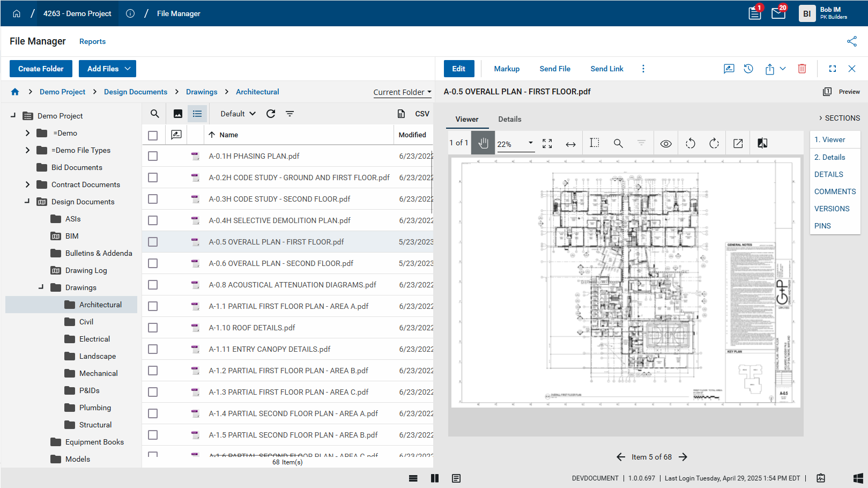
Task: Open the Reports tab
Action: [92, 41]
